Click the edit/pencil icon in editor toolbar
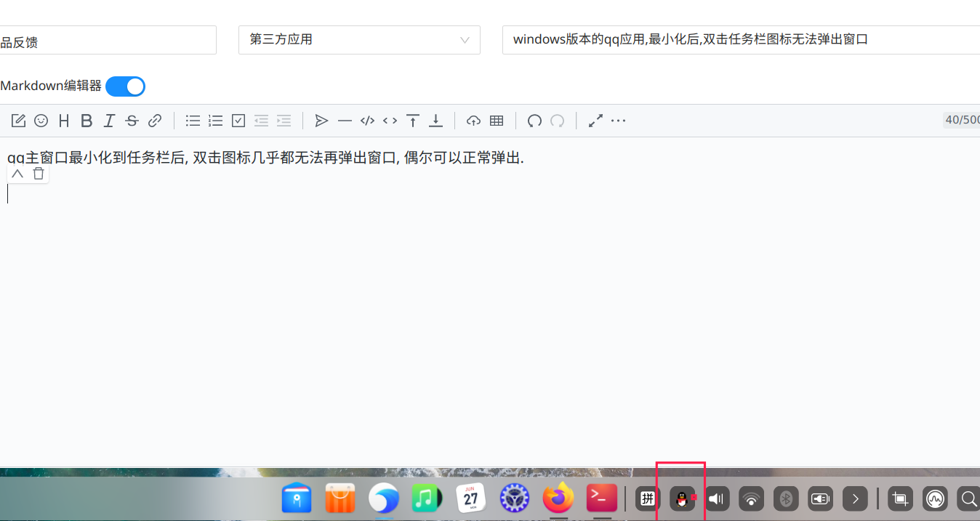The image size is (980, 521). (x=18, y=121)
